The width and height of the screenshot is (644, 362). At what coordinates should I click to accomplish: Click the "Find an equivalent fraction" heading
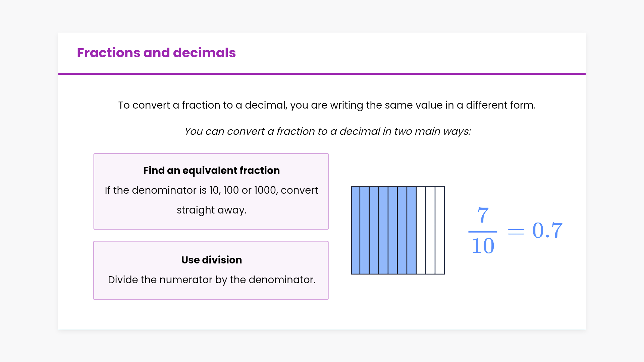(x=211, y=171)
